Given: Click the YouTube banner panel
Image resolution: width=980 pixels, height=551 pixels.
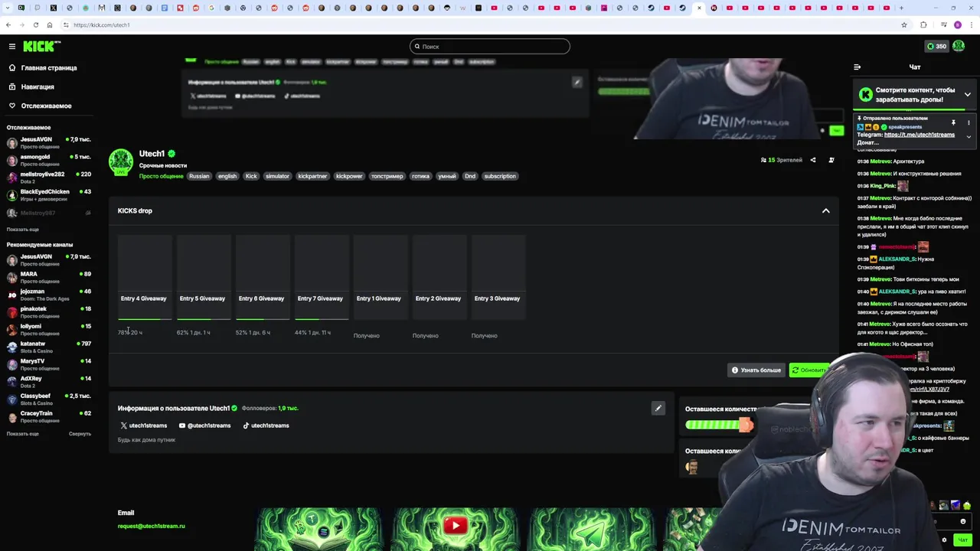Looking at the screenshot, I should pyautogui.click(x=456, y=529).
